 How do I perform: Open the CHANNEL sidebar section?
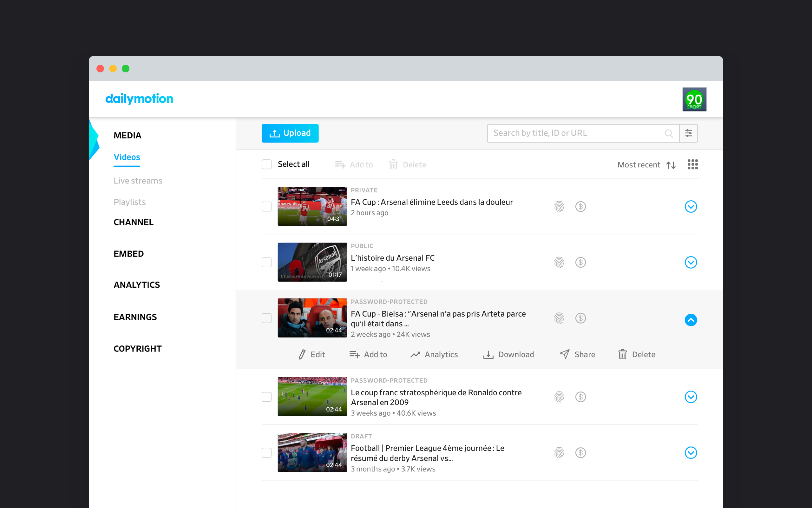click(x=134, y=222)
